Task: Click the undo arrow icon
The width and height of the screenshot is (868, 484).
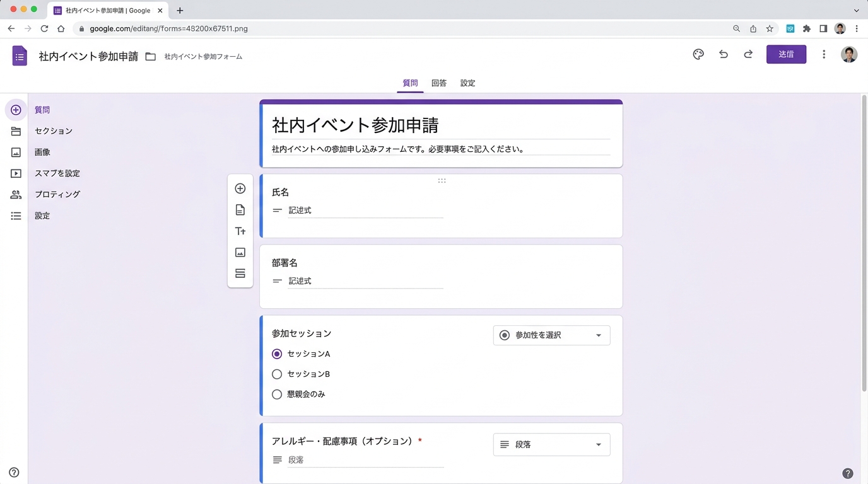Action: 724,54
